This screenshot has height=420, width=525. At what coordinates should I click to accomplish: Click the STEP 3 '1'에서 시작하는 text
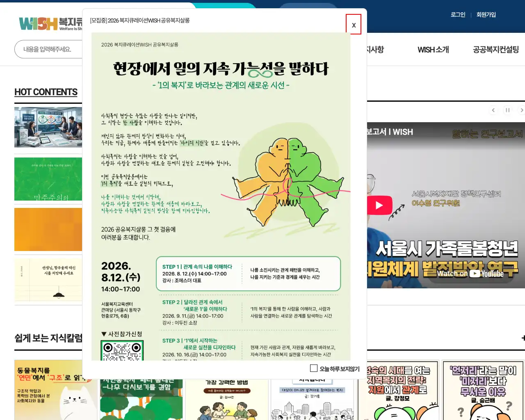199,344
